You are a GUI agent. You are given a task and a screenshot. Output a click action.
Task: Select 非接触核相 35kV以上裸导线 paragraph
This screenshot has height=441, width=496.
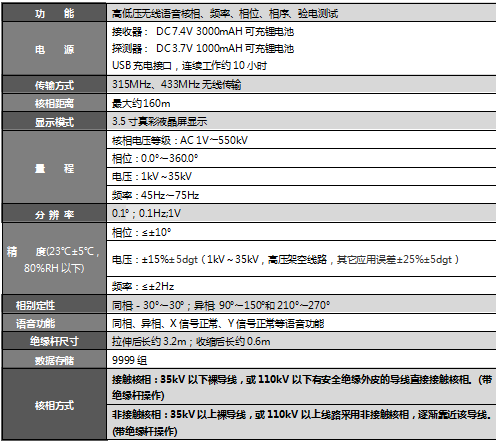point(301,422)
